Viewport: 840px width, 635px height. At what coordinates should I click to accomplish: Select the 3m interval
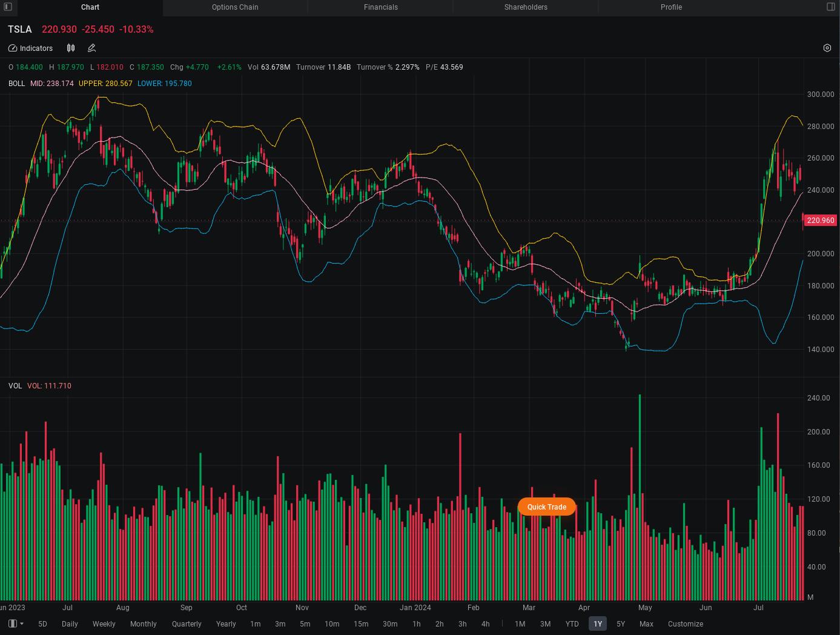pos(280,623)
